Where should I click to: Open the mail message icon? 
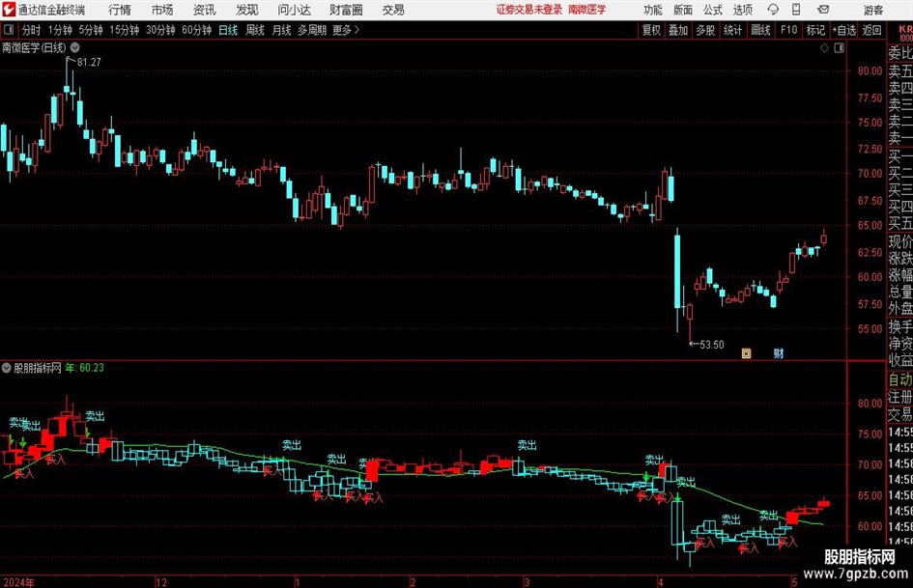tap(823, 10)
